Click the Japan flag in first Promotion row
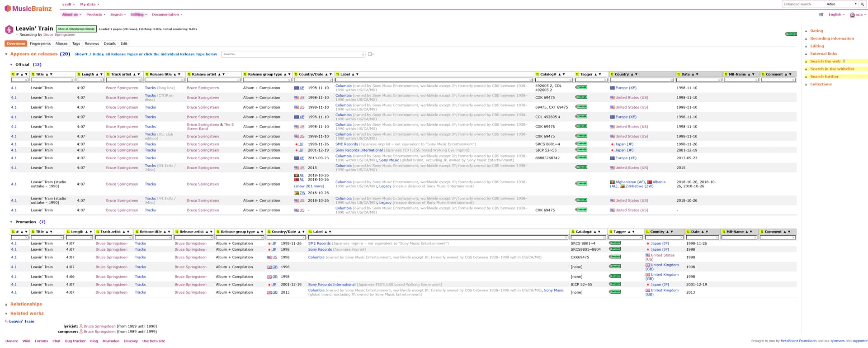The height and width of the screenshot is (348, 868). [x=269, y=243]
